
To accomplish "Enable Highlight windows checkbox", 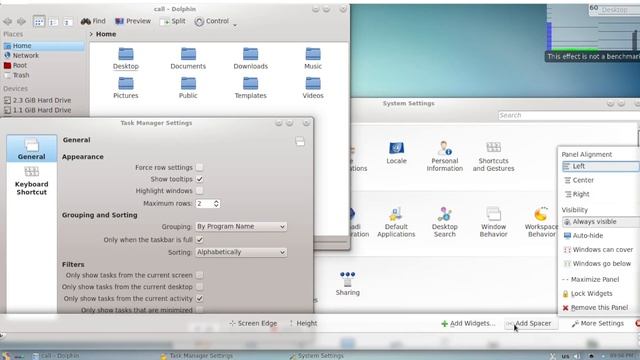I will [199, 191].
